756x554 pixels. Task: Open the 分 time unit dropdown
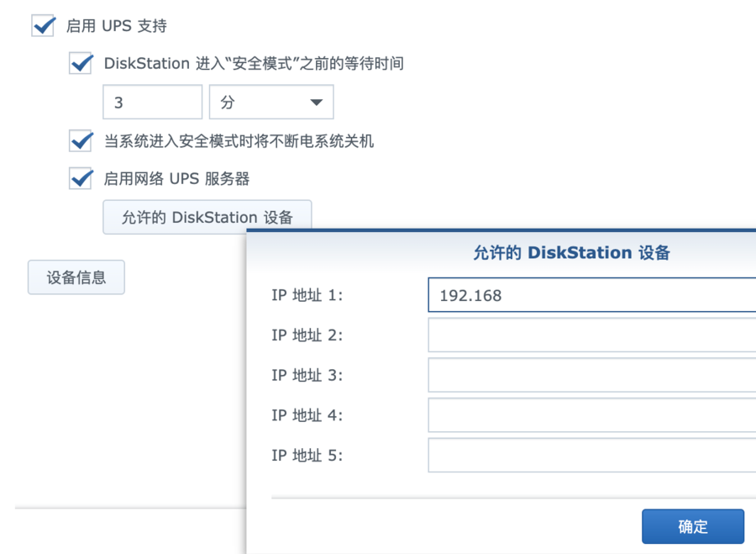coord(271,103)
